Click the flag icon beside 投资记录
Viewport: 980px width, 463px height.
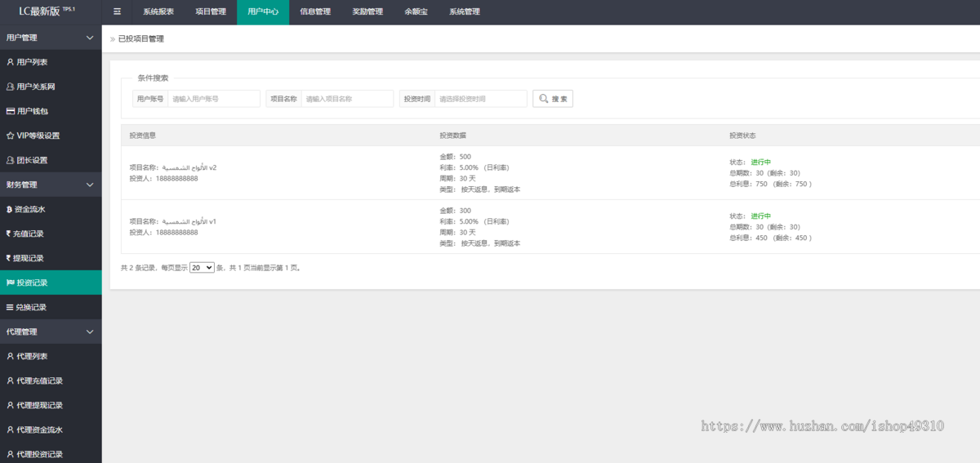pos(10,283)
